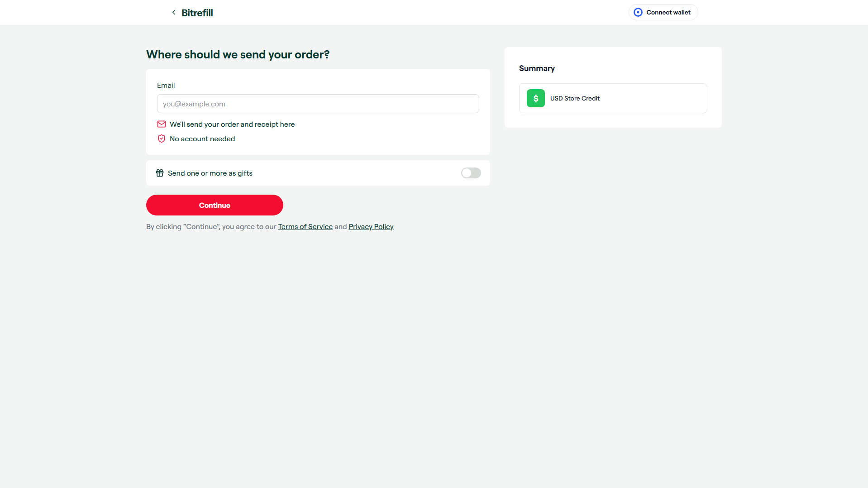The image size is (868, 488).
Task: Open the Terms of Service link
Action: tap(305, 226)
